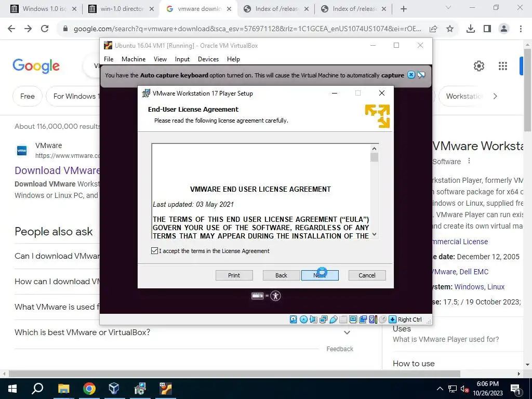Toggle the accept License Agreement checkbox
This screenshot has width=532, height=399.
(x=154, y=251)
